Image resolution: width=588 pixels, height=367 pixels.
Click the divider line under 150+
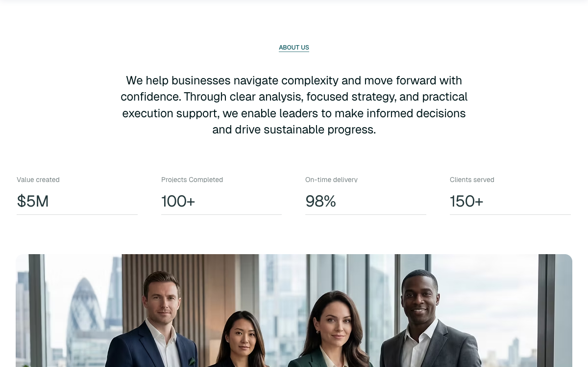(x=510, y=214)
